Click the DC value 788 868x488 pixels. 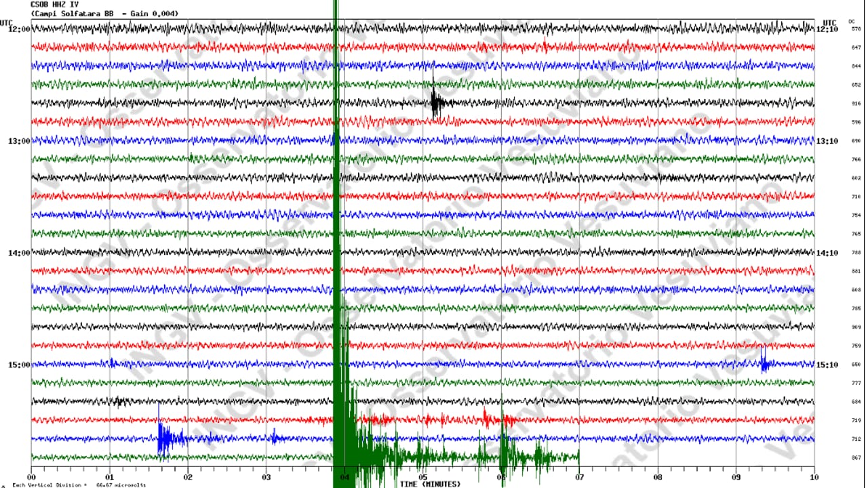(856, 253)
